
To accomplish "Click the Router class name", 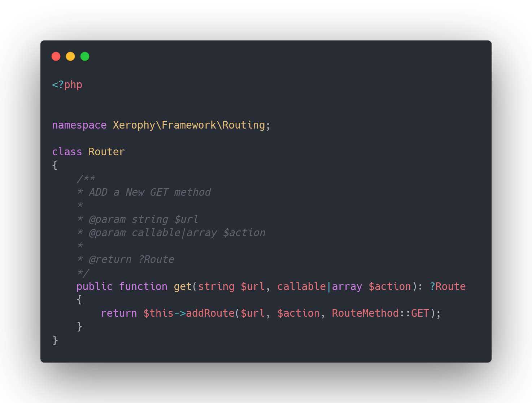I will 106,152.
